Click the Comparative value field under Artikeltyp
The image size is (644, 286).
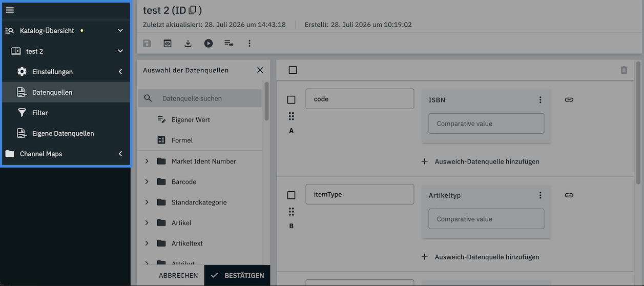click(486, 219)
